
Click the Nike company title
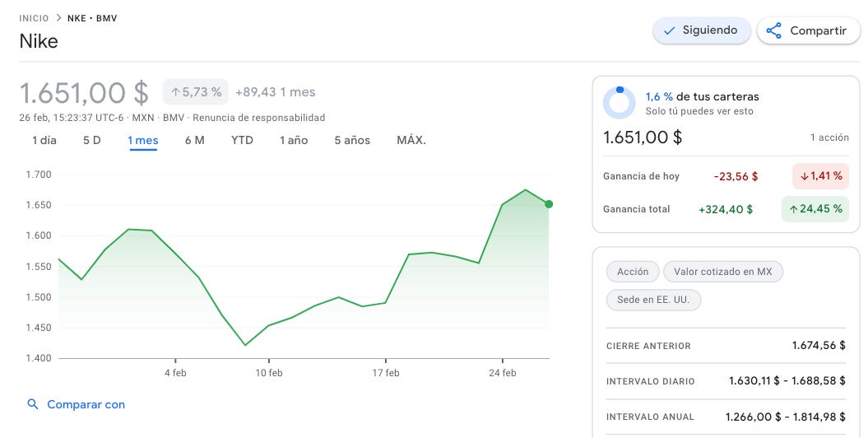tap(39, 41)
